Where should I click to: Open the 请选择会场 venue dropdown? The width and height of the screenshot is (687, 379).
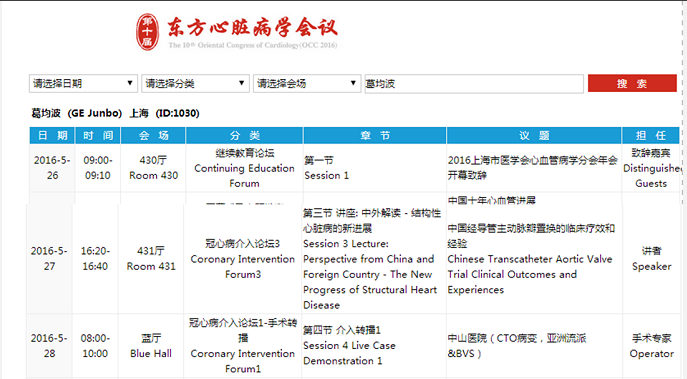click(x=307, y=83)
